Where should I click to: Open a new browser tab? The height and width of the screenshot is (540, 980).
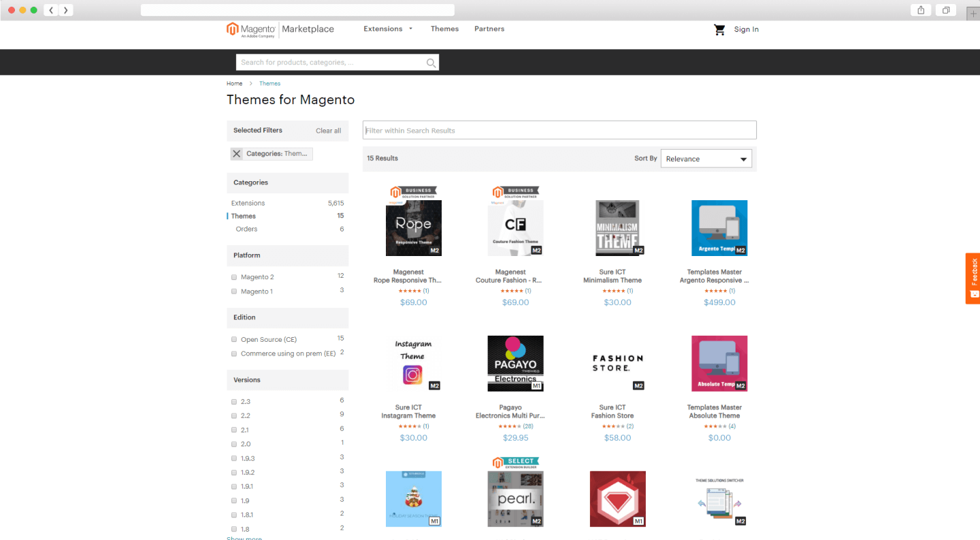click(973, 14)
